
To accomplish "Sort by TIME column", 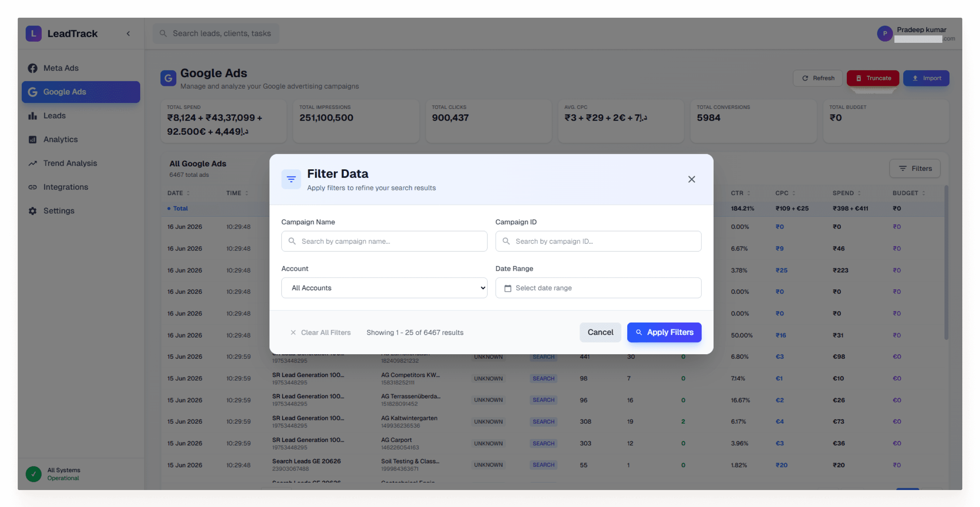I will [237, 193].
